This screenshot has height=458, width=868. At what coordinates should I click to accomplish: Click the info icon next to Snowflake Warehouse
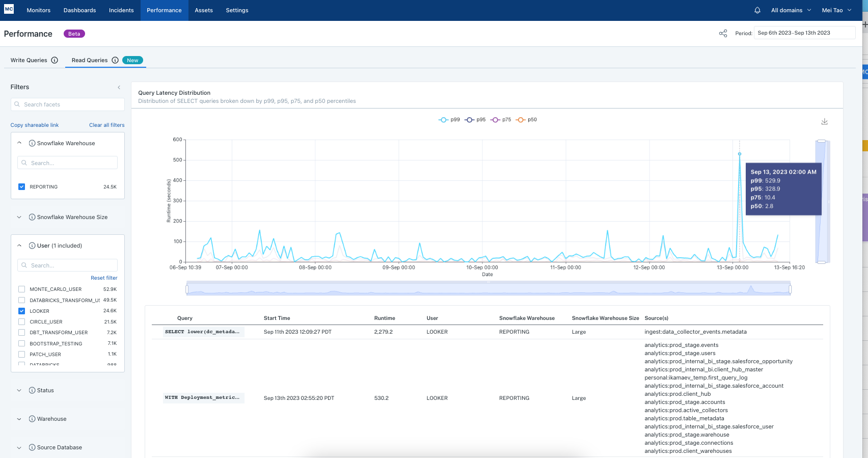coord(32,143)
